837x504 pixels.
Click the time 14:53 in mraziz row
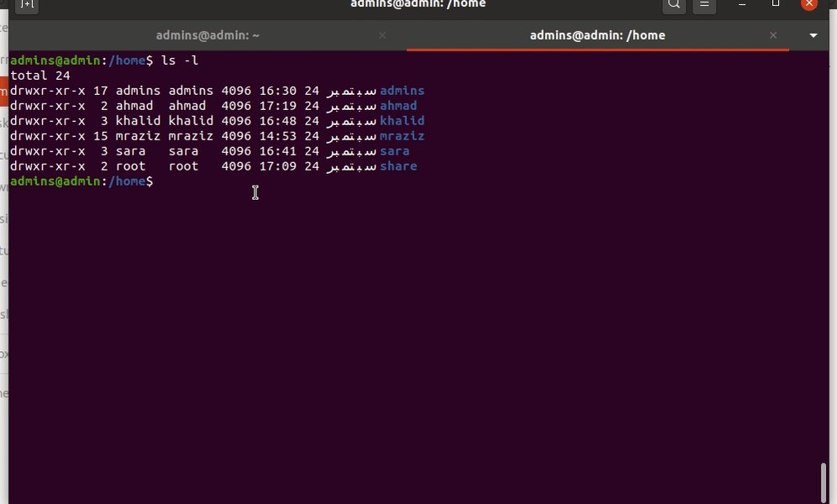(x=277, y=136)
